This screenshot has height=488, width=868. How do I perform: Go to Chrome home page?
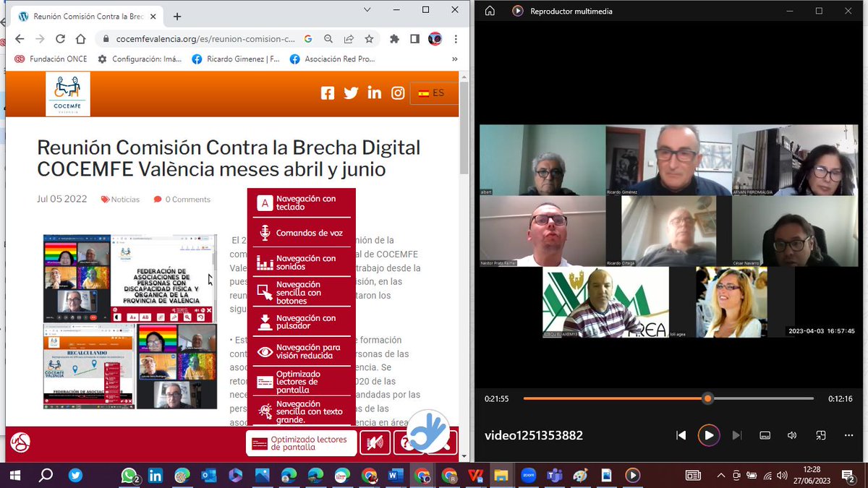80,39
